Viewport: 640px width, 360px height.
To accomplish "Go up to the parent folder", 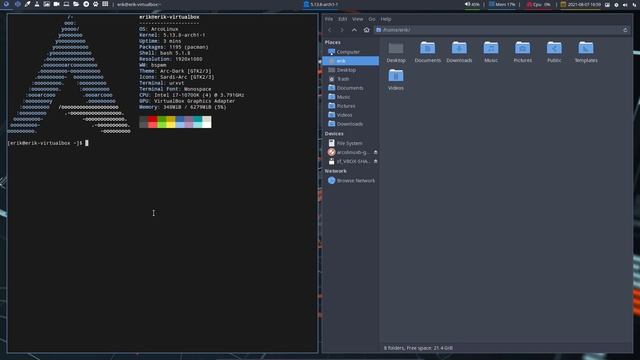I will 354,30.
